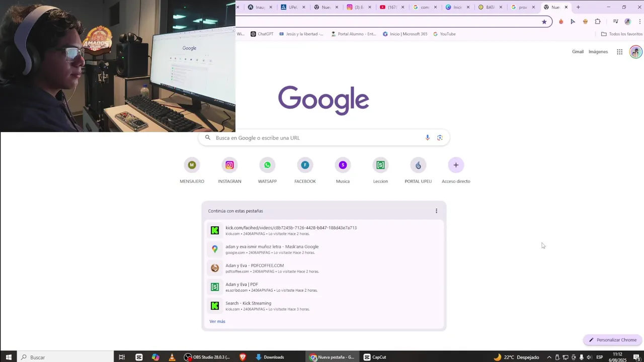Image resolution: width=644 pixels, height=362 pixels.
Task: Open Todos los favoritos folder
Action: [x=622, y=34]
